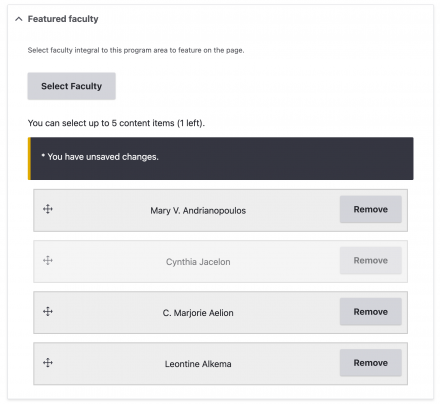Click the greyed-out Cynthia Jacelon name
The height and width of the screenshot is (404, 440).
coord(198,262)
